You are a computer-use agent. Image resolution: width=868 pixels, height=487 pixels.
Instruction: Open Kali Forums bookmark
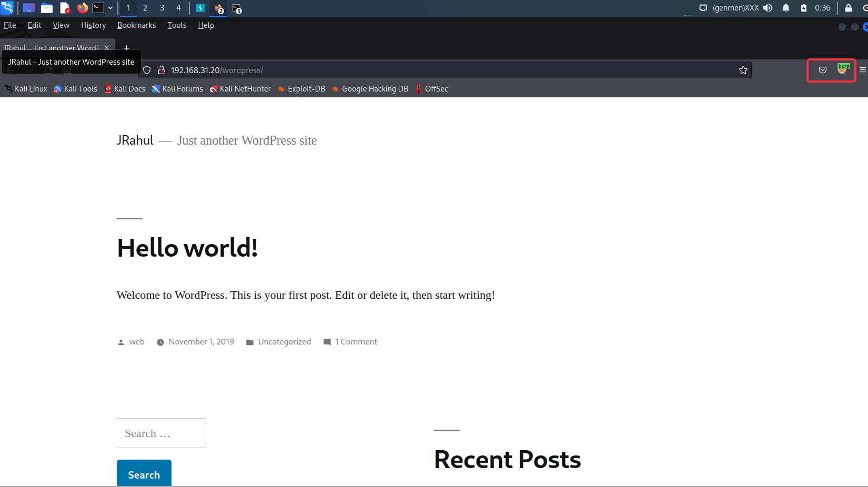(x=177, y=89)
